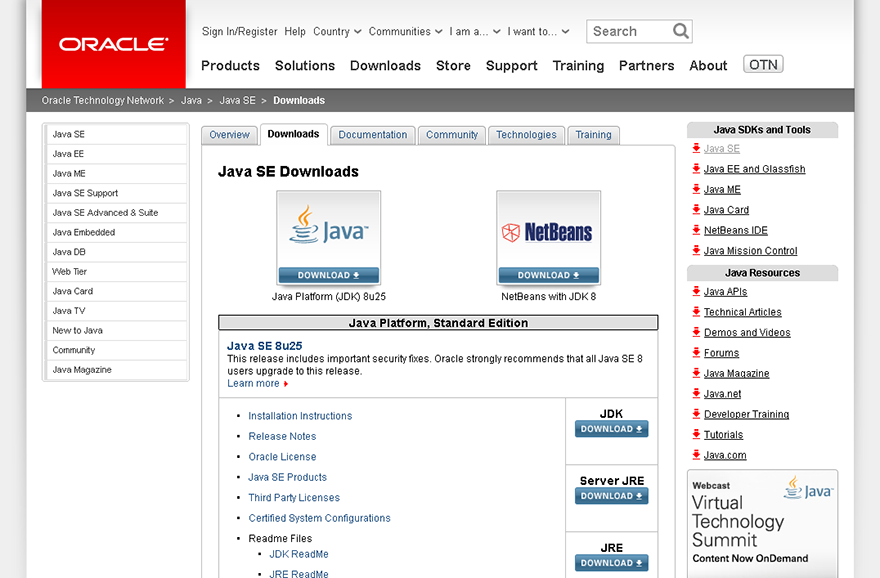Open the Oracle License link
Image resolution: width=880 pixels, height=578 pixels.
[282, 457]
